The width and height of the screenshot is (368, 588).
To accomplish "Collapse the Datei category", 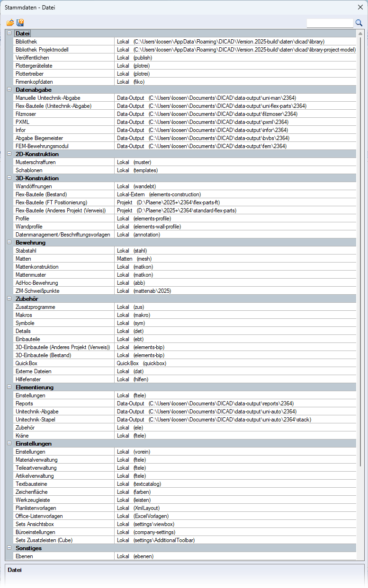I will [9, 33].
